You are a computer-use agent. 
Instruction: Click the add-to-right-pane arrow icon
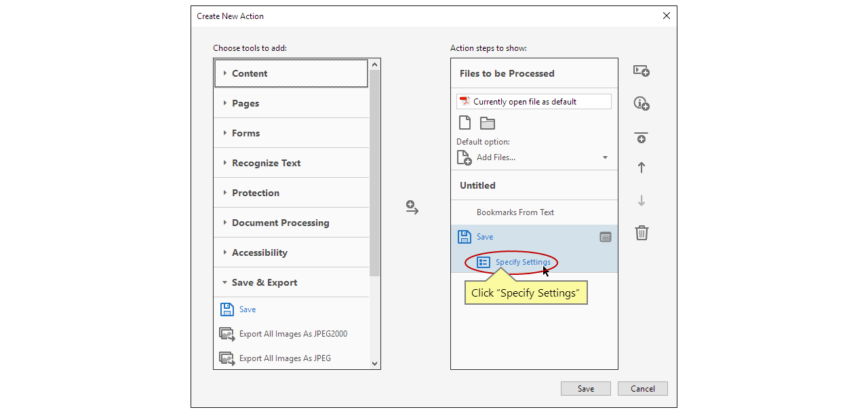pos(412,208)
